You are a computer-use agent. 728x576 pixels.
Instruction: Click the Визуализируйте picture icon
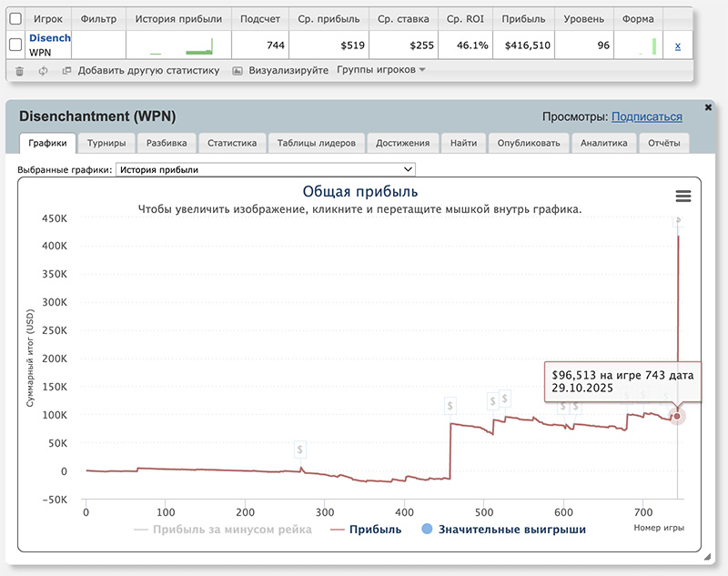[x=238, y=70]
